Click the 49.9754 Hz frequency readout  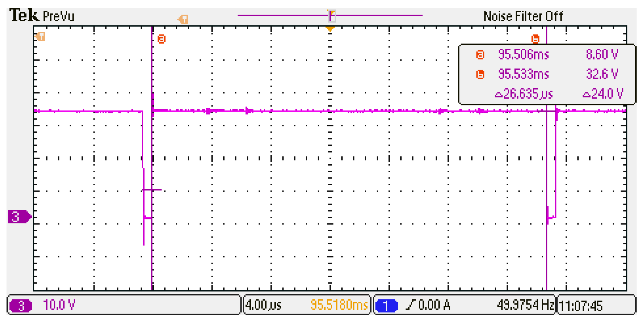[x=525, y=305]
